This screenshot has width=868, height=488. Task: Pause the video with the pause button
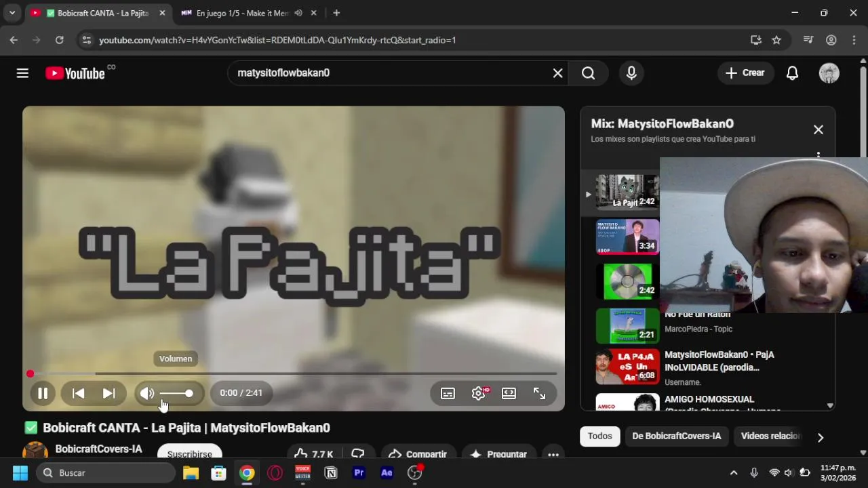point(43,393)
